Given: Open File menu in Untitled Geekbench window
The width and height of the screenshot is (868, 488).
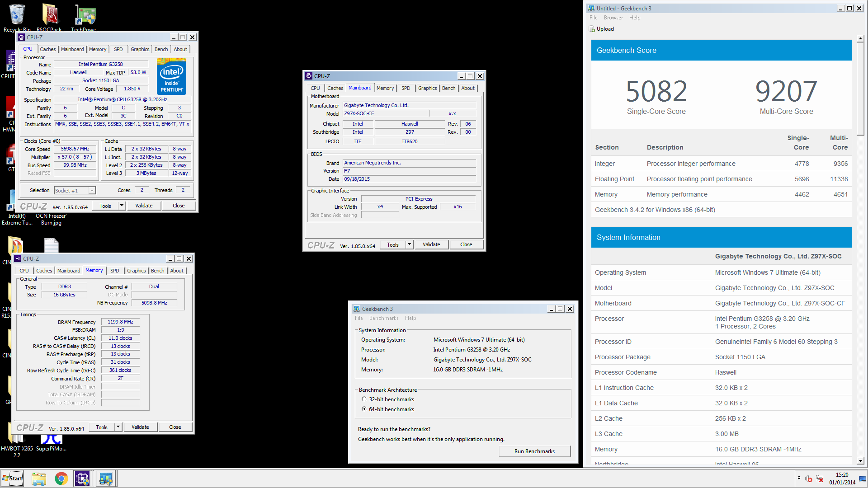Looking at the screenshot, I should (x=593, y=18).
